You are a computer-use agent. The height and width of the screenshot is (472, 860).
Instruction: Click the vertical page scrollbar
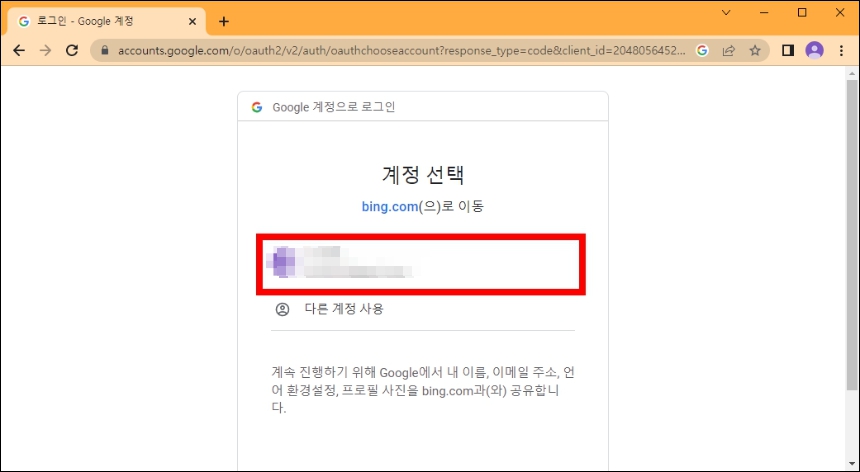tap(852, 236)
